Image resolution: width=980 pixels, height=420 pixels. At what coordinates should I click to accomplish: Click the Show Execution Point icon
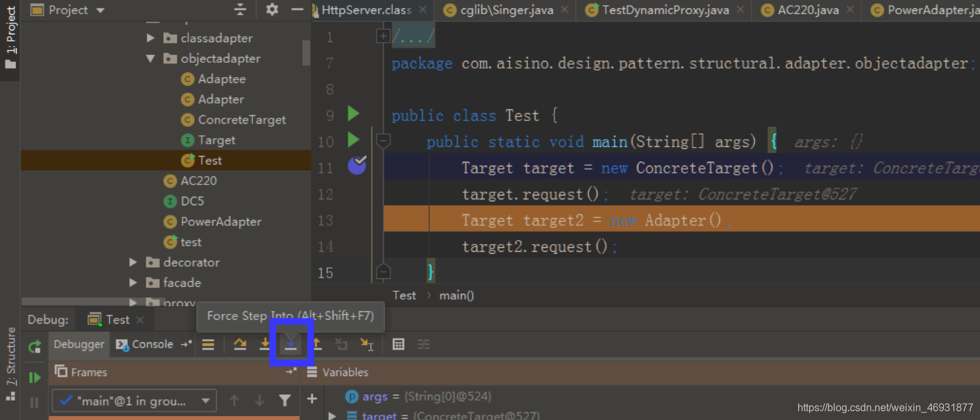coord(208,345)
